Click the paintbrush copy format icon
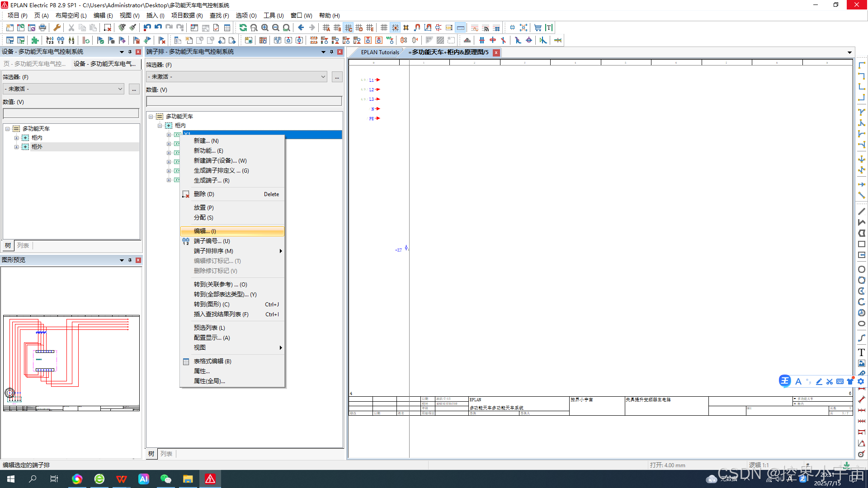 point(122,28)
